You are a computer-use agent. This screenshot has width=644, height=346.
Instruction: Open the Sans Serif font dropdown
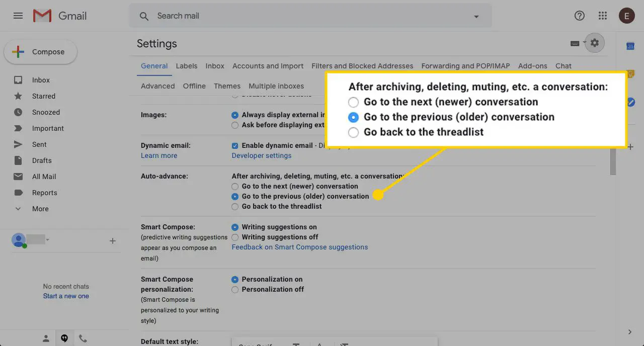[257, 344]
